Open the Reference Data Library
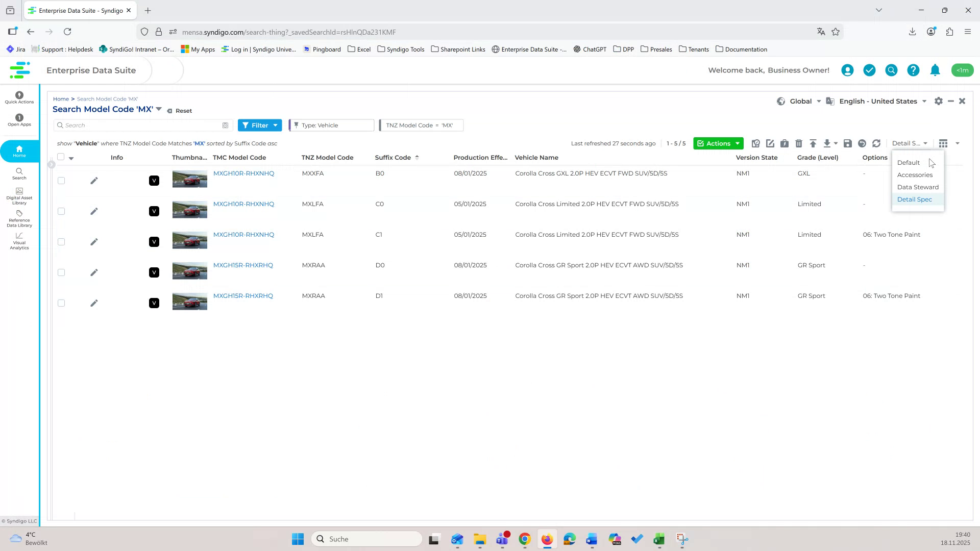The image size is (980, 551). (19, 219)
